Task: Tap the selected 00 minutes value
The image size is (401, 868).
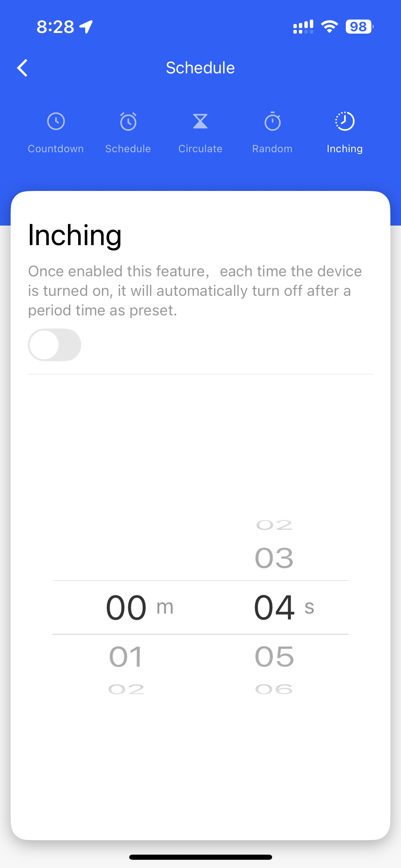Action: point(126,607)
